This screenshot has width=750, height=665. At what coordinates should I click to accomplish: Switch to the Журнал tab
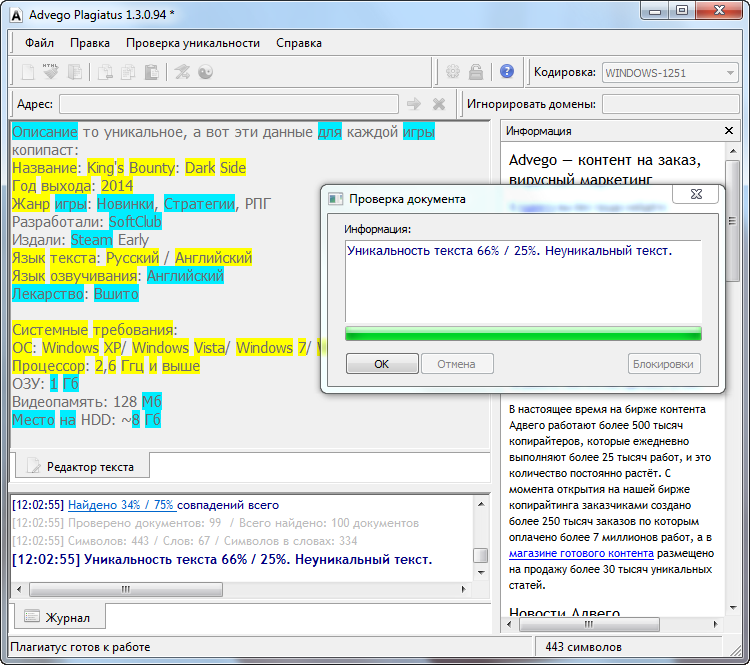(59, 617)
